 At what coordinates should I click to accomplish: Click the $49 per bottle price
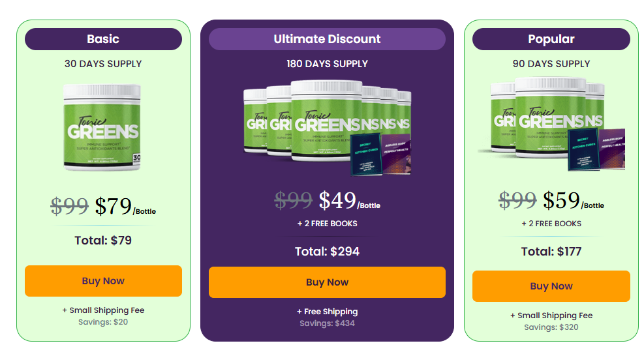[x=349, y=201]
